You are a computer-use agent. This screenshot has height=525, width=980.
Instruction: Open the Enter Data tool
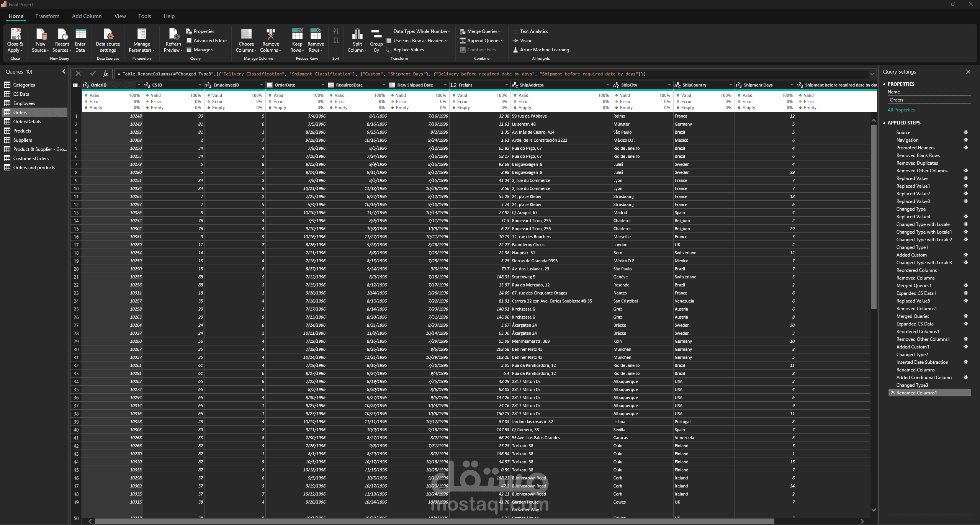click(80, 34)
